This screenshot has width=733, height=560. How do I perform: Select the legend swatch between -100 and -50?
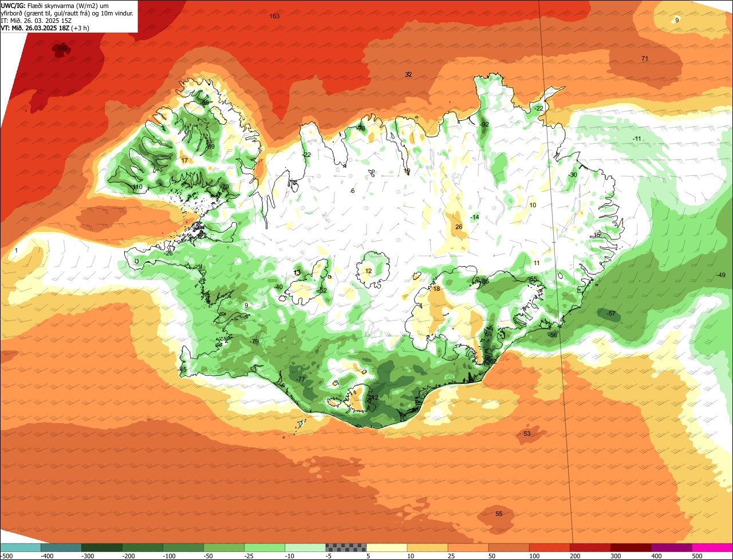[x=183, y=547]
